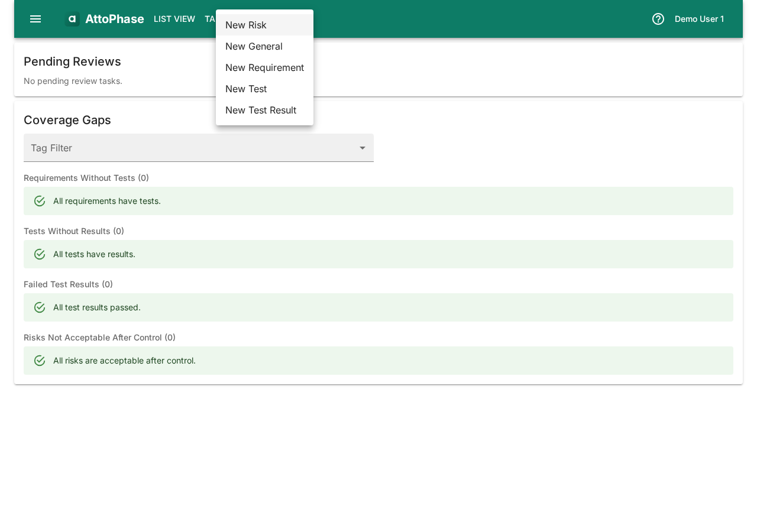Click the success check icon beside requirements message
757x532 pixels.
tap(39, 200)
